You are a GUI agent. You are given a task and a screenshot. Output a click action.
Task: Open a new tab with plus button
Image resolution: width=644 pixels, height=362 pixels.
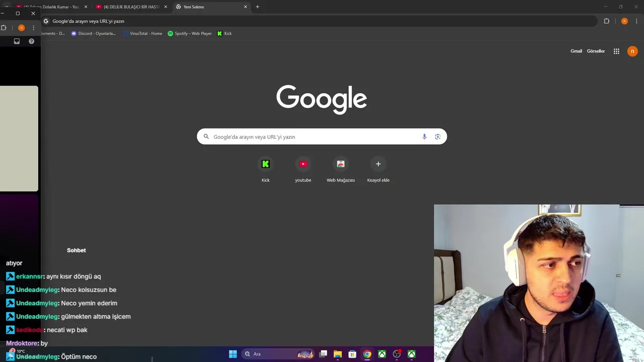click(258, 7)
